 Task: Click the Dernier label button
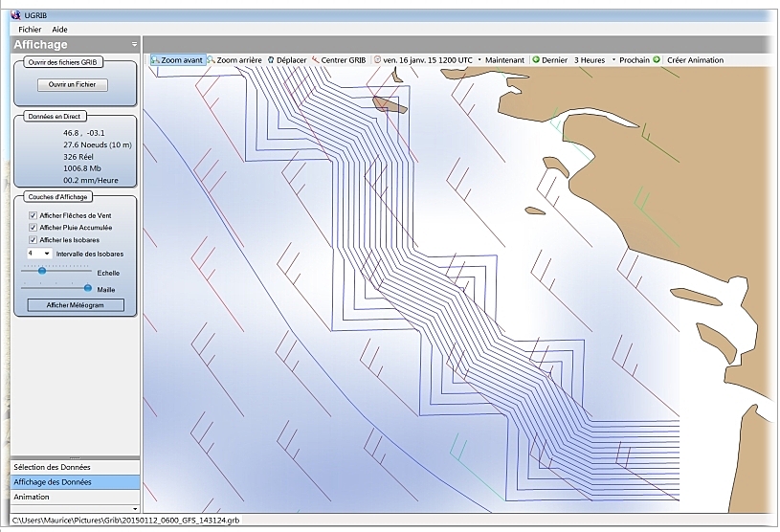click(x=555, y=60)
